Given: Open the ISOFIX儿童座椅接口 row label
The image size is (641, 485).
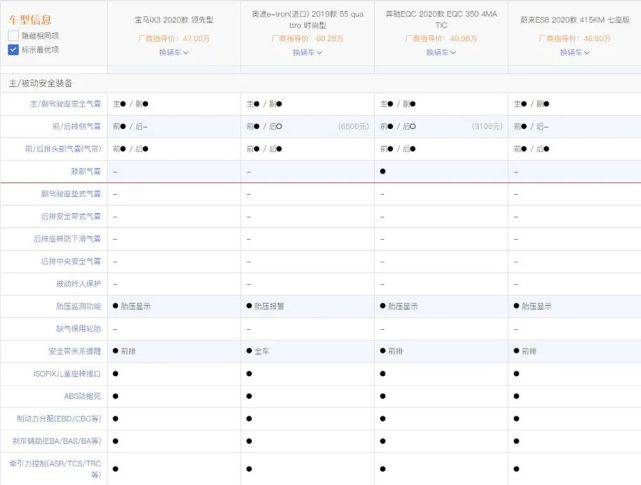Looking at the screenshot, I should point(67,374).
